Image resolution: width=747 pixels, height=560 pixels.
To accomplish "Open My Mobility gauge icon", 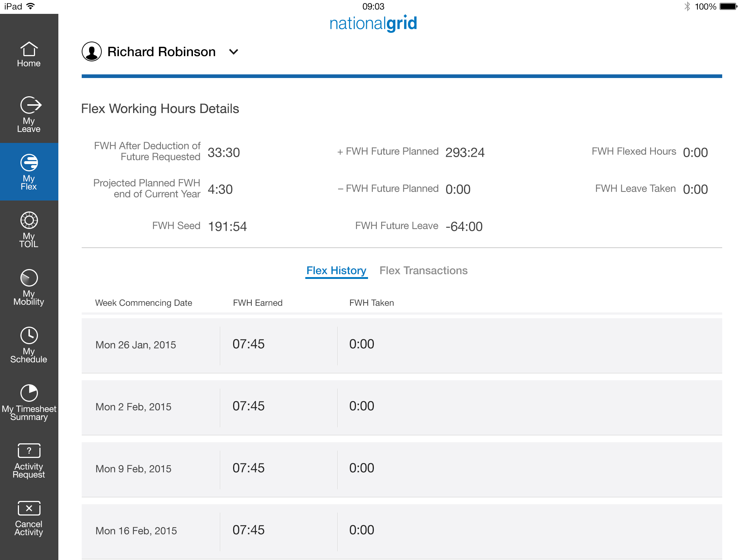I will 29,287.
